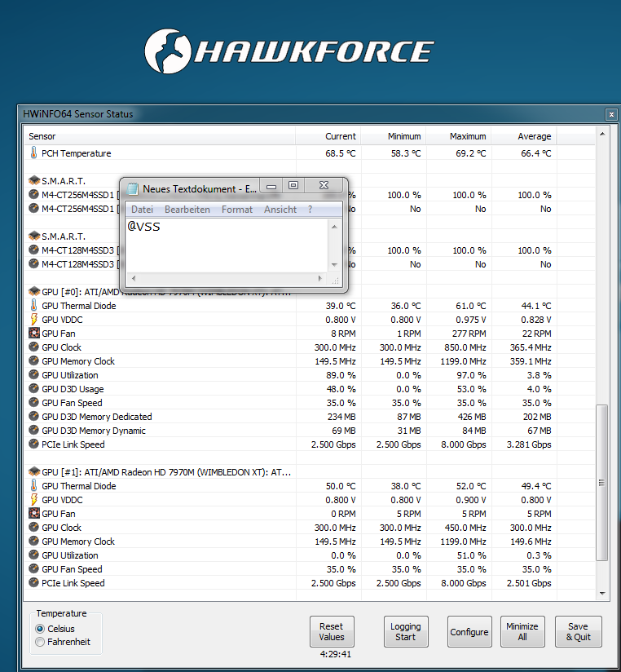Click GPU #1 Thermal Diode thermometer icon
621x672 pixels.
pos(34,485)
